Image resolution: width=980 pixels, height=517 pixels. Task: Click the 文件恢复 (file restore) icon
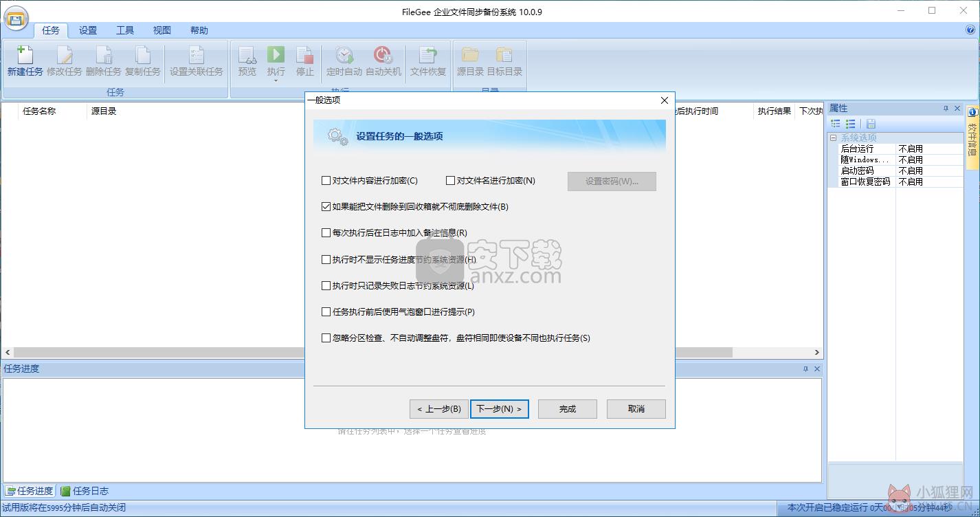click(428, 55)
